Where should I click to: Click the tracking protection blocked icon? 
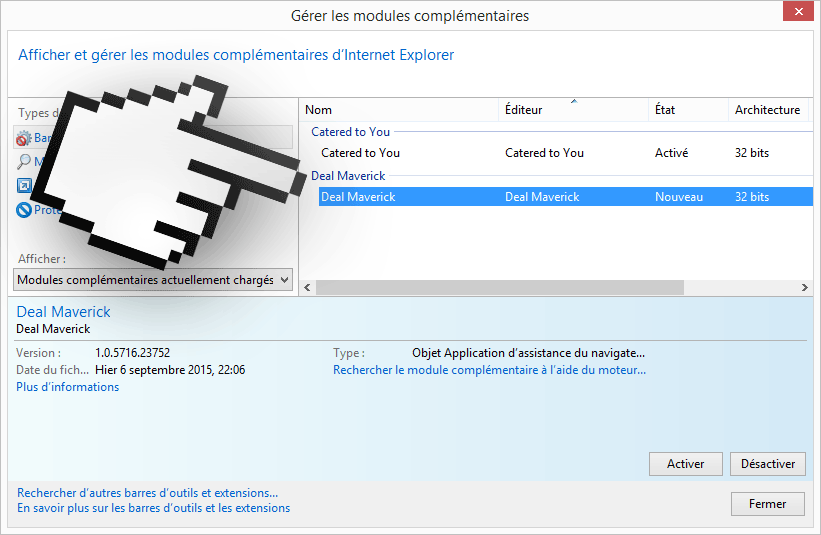tap(24, 210)
